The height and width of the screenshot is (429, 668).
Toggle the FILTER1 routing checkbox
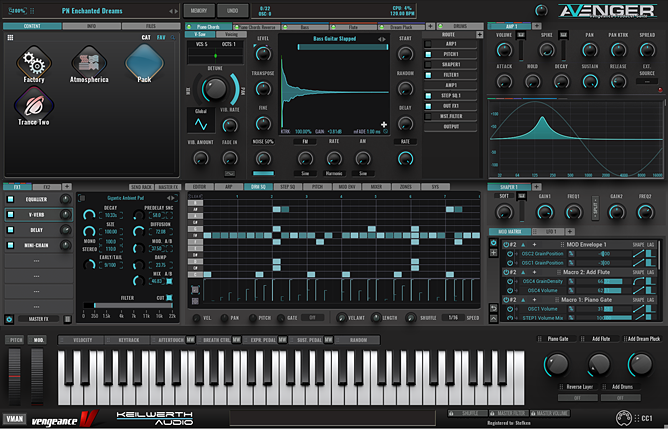click(x=428, y=75)
